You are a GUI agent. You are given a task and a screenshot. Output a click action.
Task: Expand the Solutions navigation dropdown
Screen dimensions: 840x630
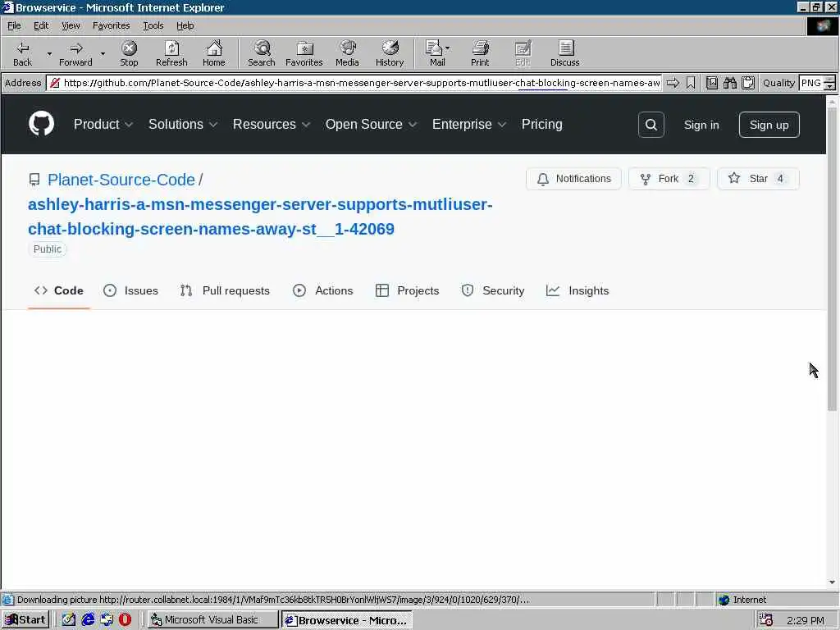(x=183, y=125)
